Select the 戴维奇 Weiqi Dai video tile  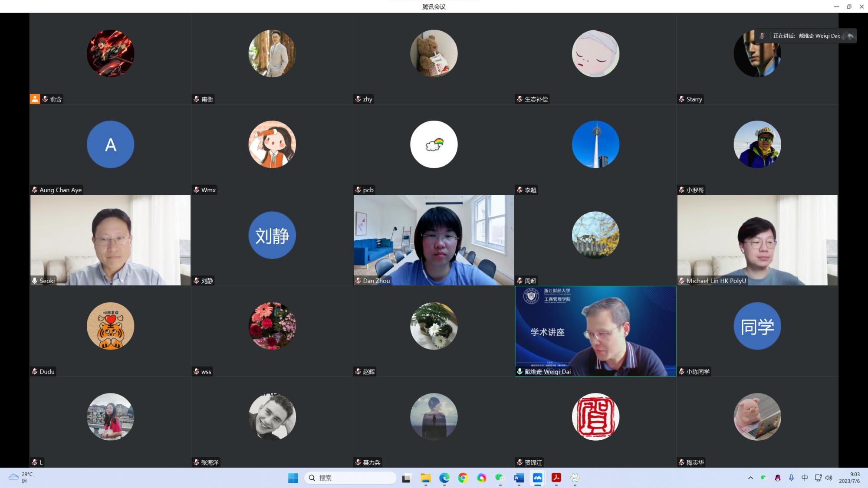click(595, 331)
